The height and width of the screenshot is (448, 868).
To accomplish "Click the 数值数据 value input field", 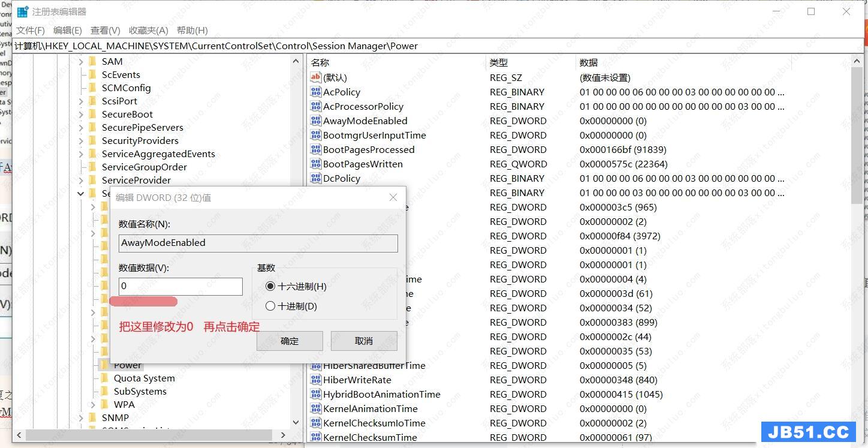I will click(180, 286).
